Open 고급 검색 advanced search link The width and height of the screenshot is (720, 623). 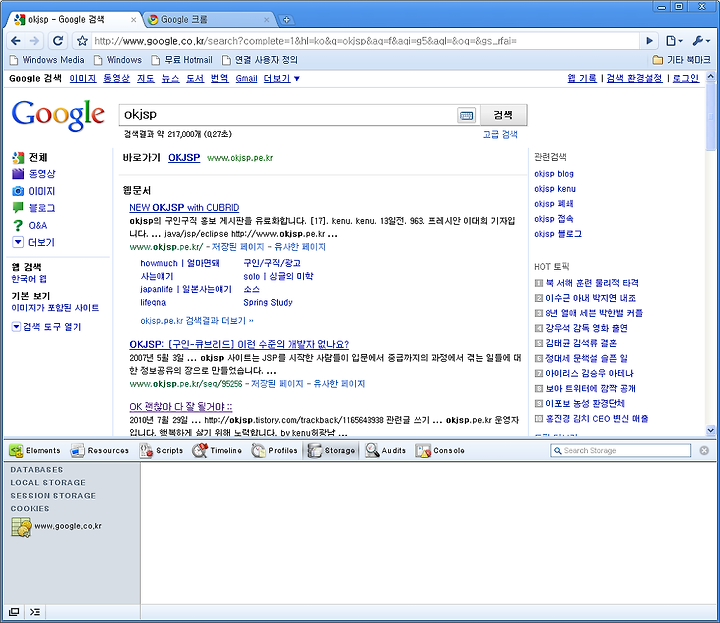click(x=500, y=135)
